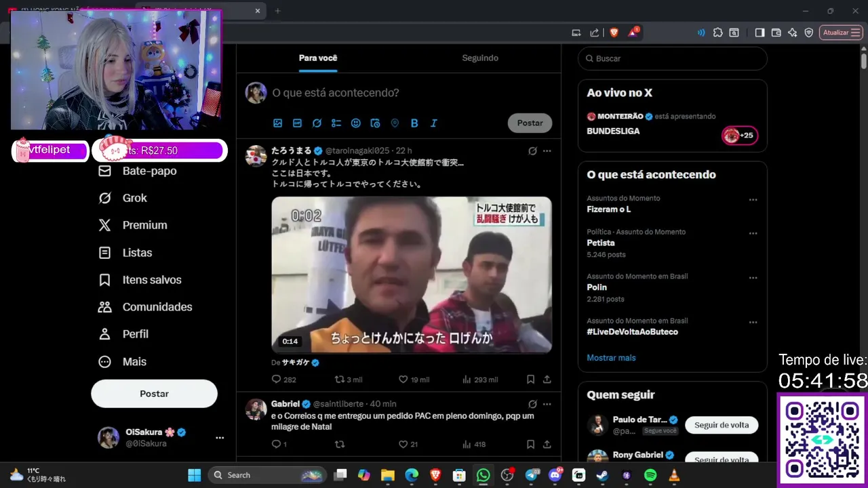Image resolution: width=868 pixels, height=488 pixels.
Task: Click the Brave Shields lion icon
Action: tap(614, 33)
